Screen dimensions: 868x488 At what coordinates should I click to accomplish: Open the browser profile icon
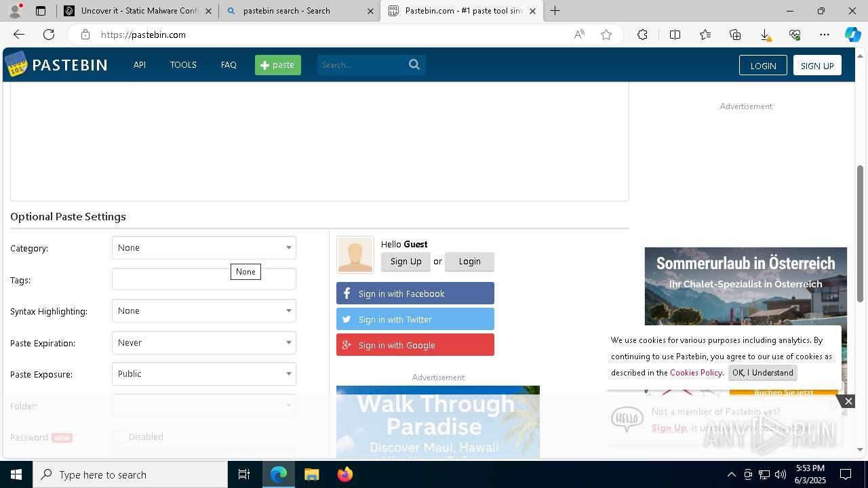15,11
